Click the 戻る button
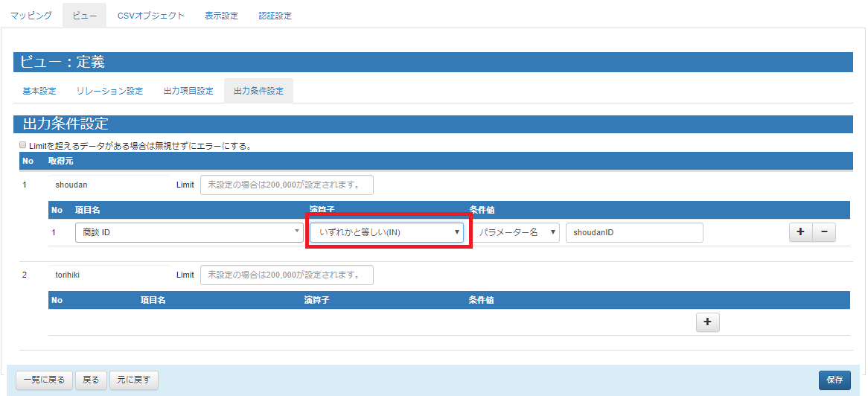 91,380
